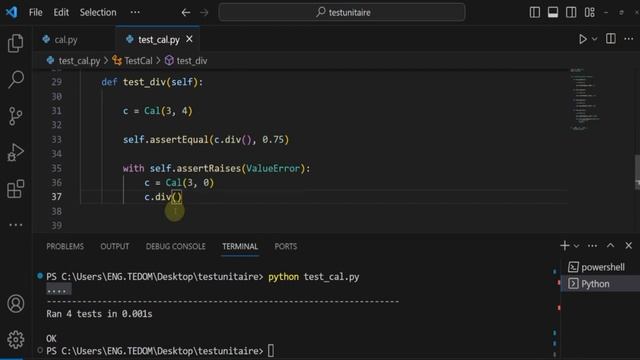Select the TERMINAL panel tab
This screenshot has height=360, width=640.
(x=240, y=247)
